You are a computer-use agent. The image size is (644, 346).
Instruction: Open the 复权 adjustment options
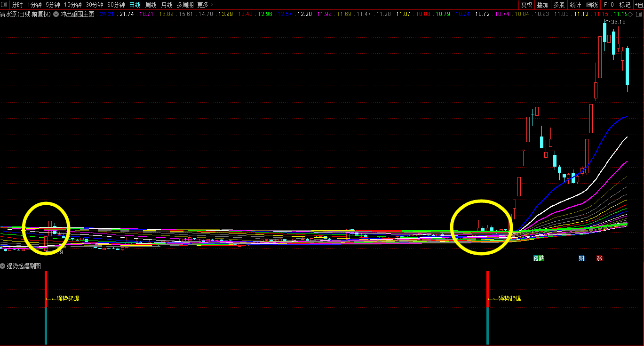[526, 5]
